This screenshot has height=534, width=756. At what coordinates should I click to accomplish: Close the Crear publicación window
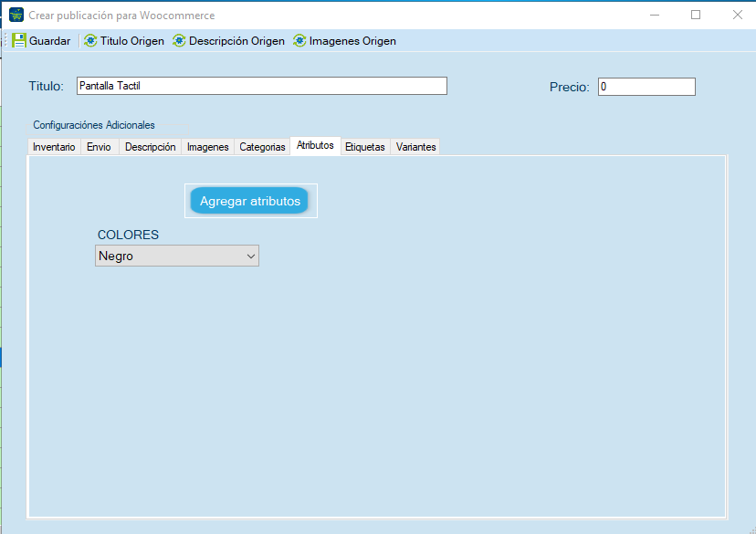(737, 15)
